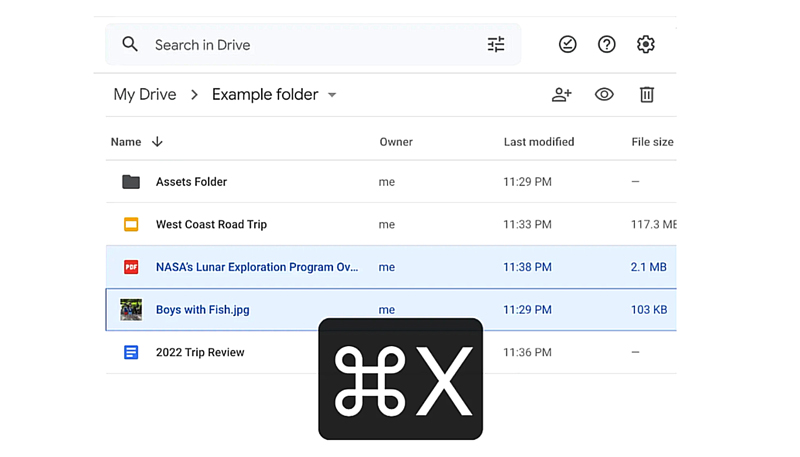
Task: Click the Boys with Fish.jpg thumbnail
Action: (131, 310)
